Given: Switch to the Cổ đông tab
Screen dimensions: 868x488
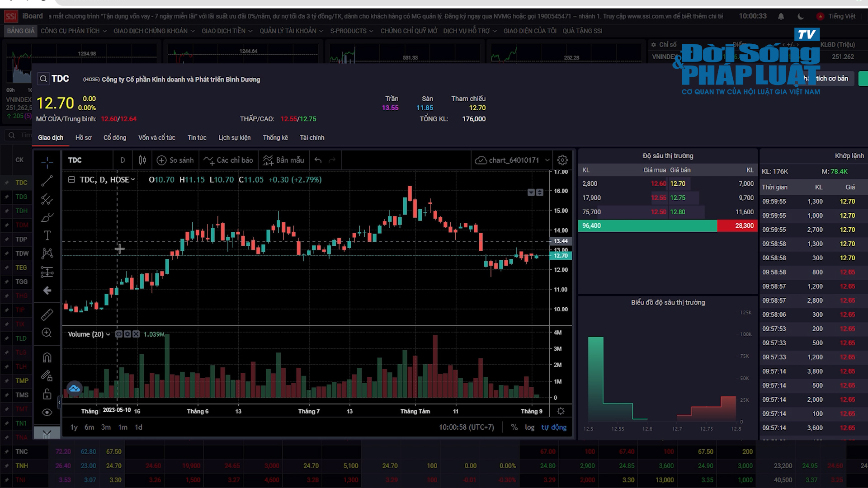Looking at the screenshot, I should (115, 137).
